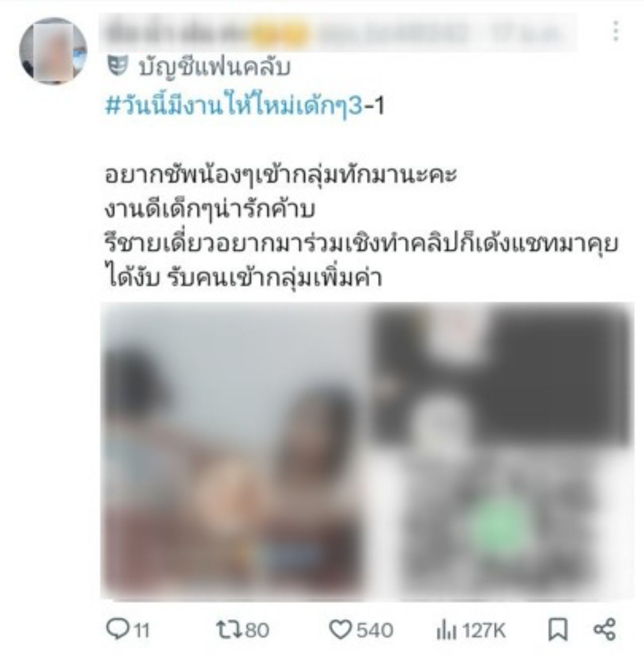Open the poster's profile avatar

(x=53, y=51)
